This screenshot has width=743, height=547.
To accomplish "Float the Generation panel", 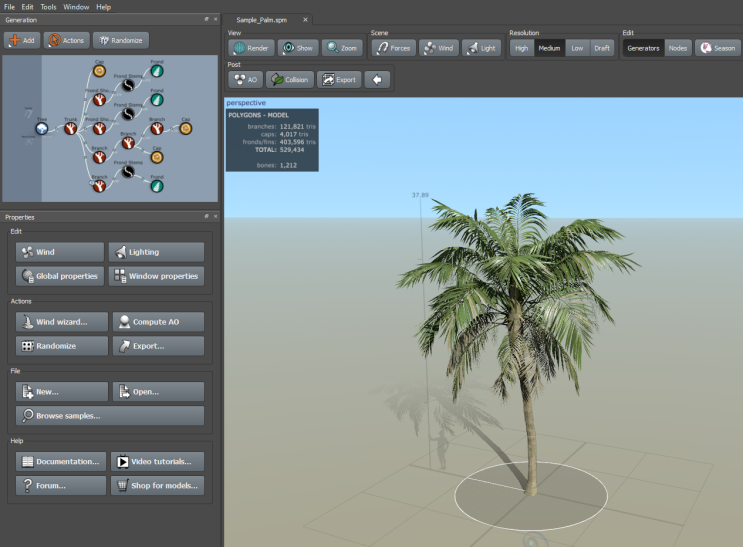I will point(207,19).
